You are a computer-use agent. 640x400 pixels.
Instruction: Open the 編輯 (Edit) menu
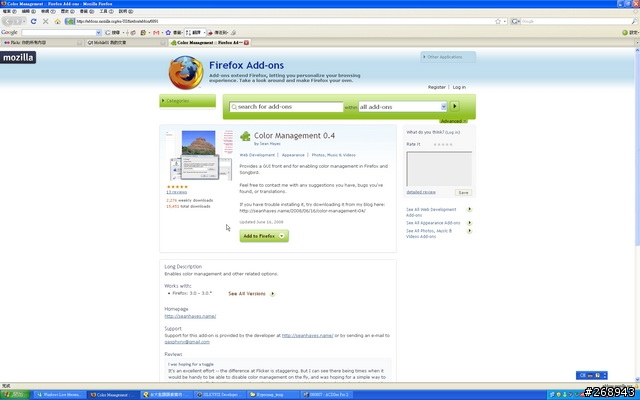[x=29, y=11]
